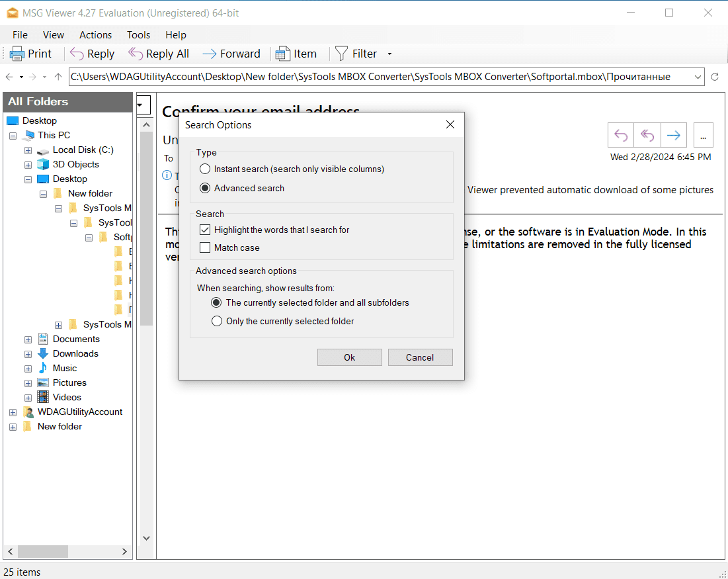Click the Print toolbar icon
The height and width of the screenshot is (579, 728).
pos(17,54)
